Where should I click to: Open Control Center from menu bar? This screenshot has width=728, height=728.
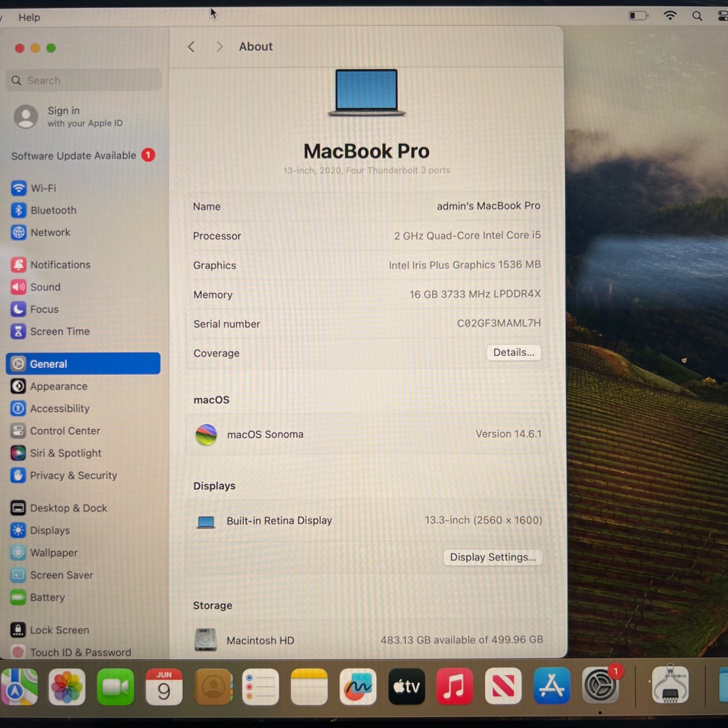click(723, 16)
